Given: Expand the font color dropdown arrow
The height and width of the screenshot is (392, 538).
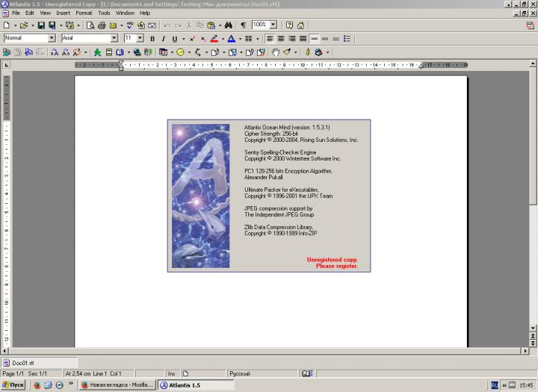Looking at the screenshot, I should [x=240, y=39].
